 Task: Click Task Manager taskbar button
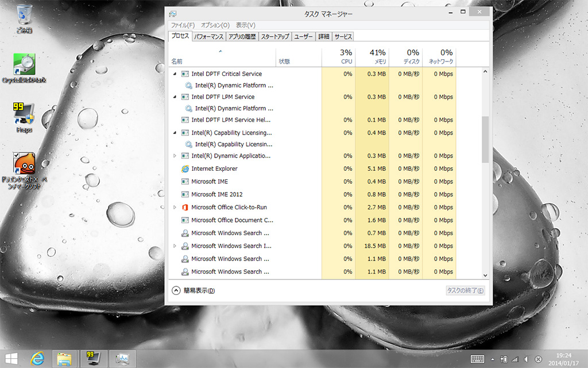click(122, 359)
